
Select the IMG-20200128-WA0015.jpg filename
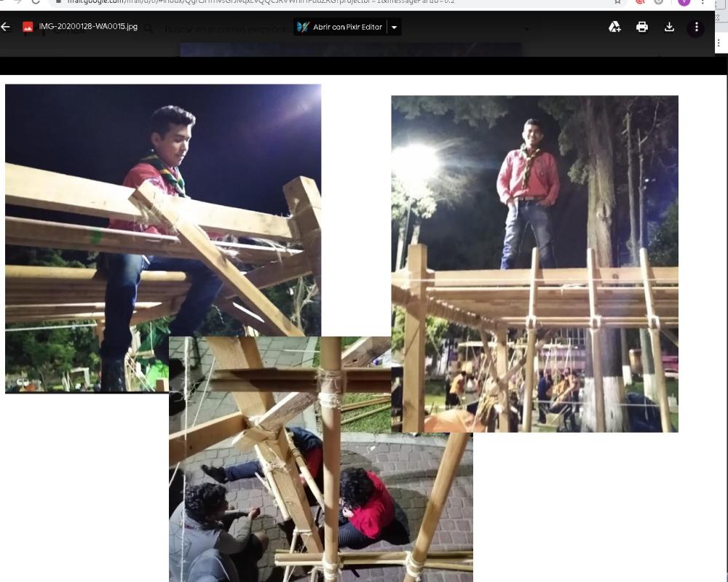point(88,26)
